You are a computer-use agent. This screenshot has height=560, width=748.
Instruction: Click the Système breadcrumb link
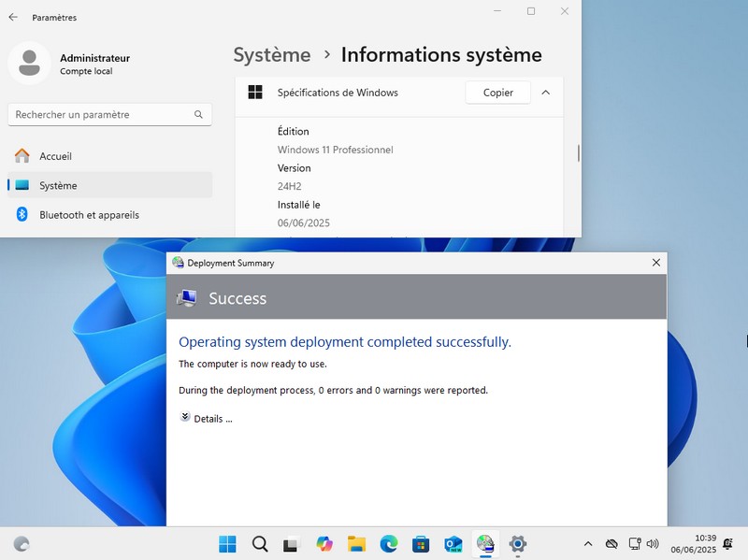coord(272,55)
